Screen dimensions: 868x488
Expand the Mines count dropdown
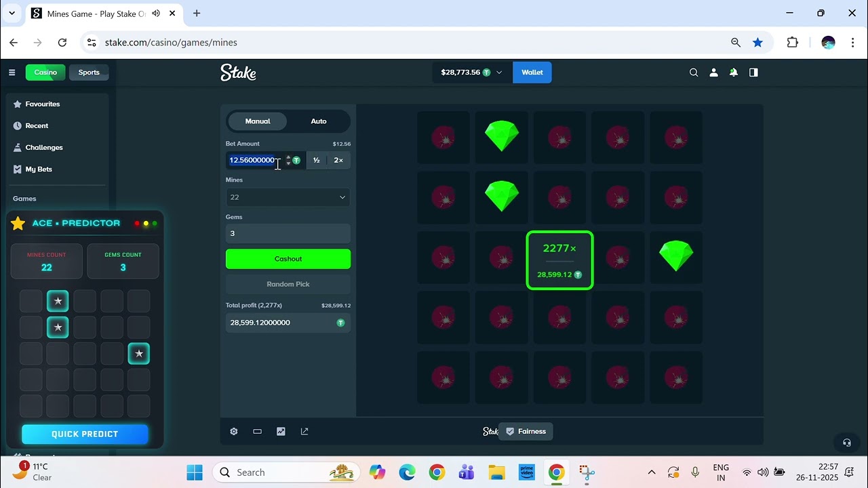[x=288, y=197]
